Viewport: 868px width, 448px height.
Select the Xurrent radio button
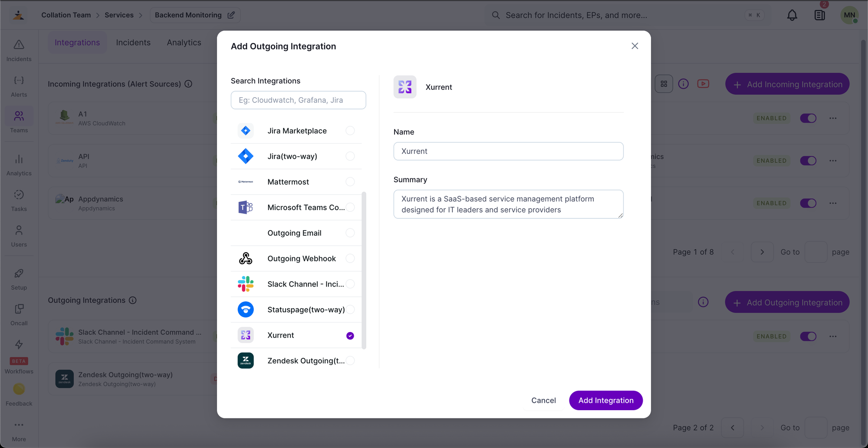point(350,336)
